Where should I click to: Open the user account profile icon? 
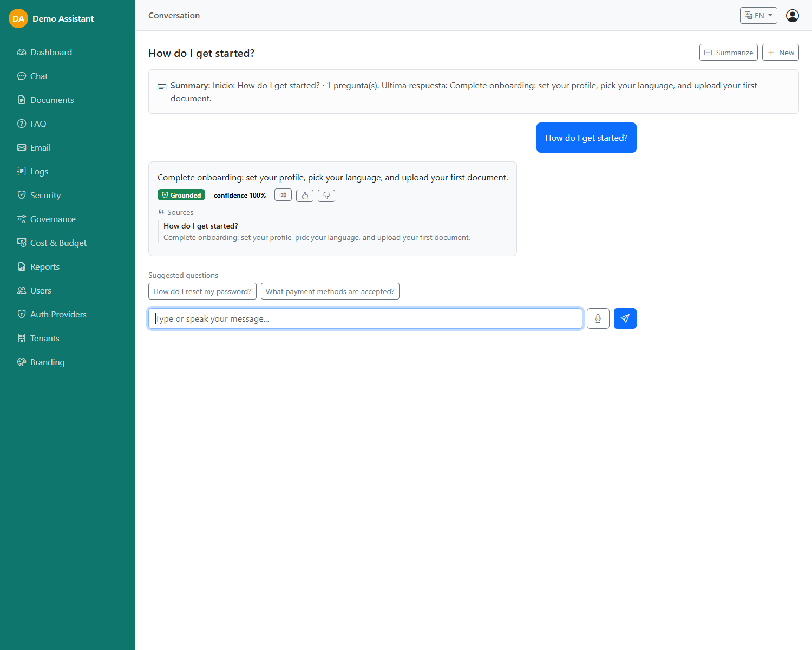click(793, 16)
